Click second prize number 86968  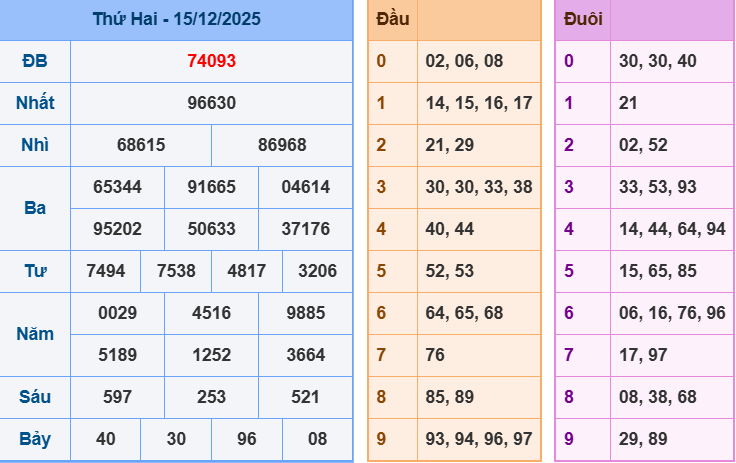[282, 145]
